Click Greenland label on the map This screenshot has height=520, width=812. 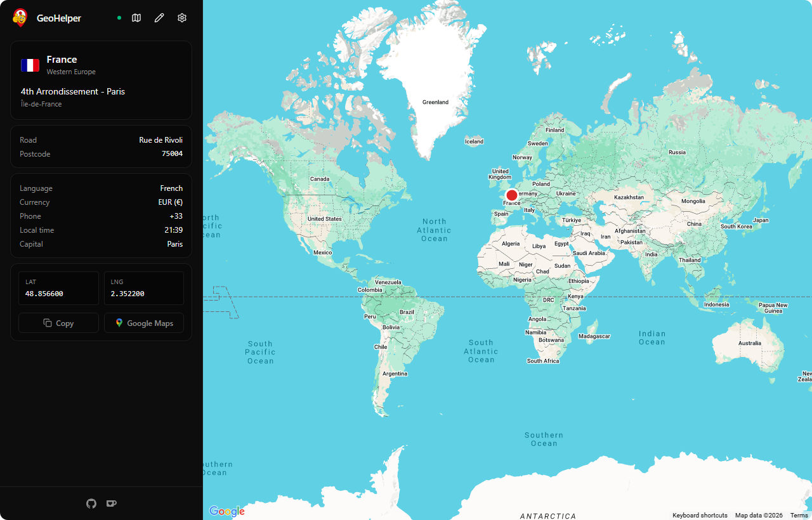click(435, 102)
